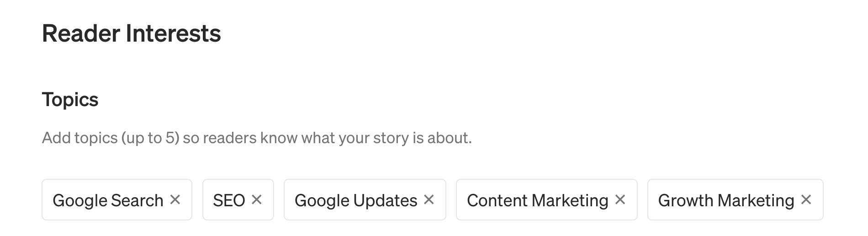Click "story is about" in the hint
This screenshot has height=236, width=868.
pyautogui.click(x=417, y=138)
